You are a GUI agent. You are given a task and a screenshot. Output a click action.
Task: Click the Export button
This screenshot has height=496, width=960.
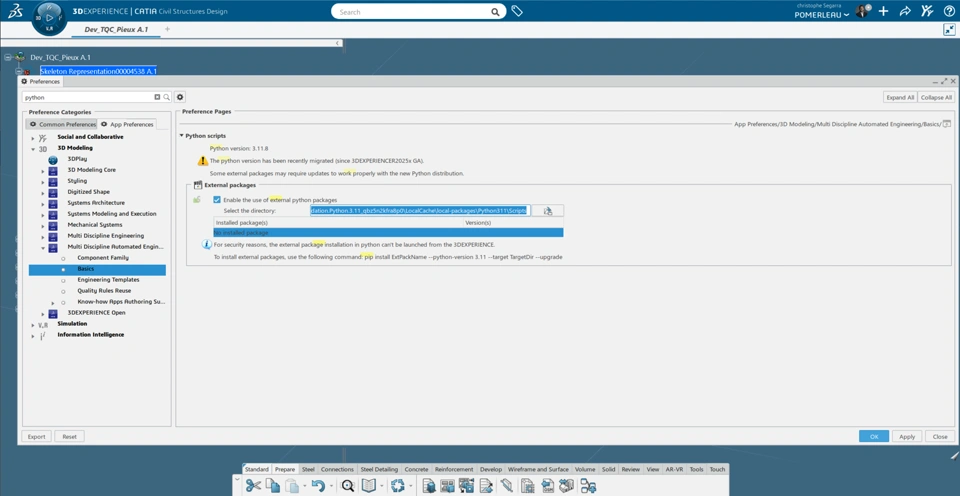pos(37,437)
